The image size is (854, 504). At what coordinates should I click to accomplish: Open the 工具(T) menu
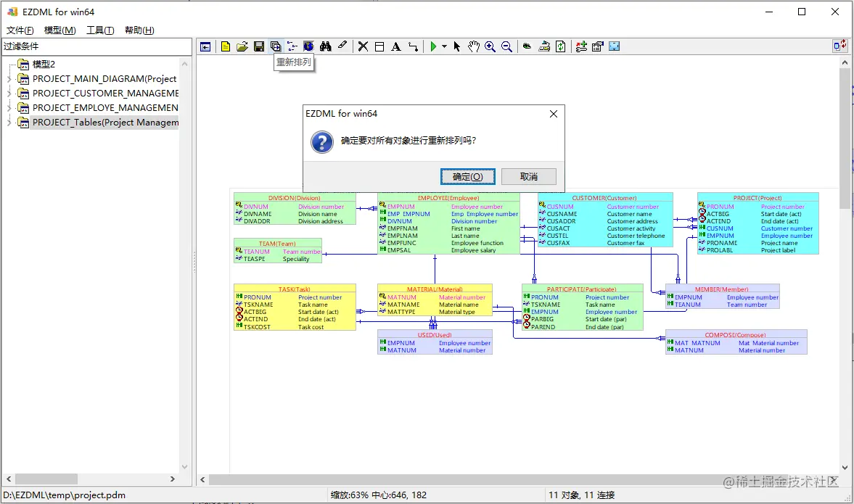[x=100, y=30]
